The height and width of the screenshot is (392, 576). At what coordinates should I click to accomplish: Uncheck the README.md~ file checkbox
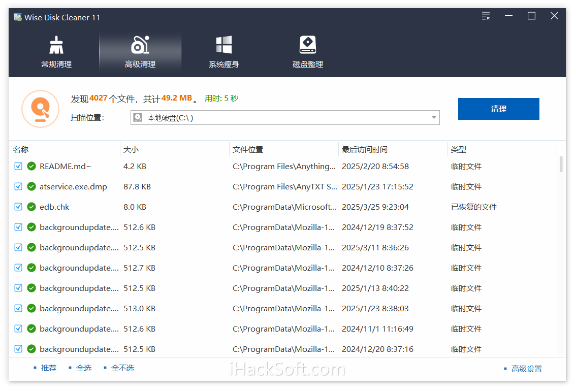tap(18, 166)
